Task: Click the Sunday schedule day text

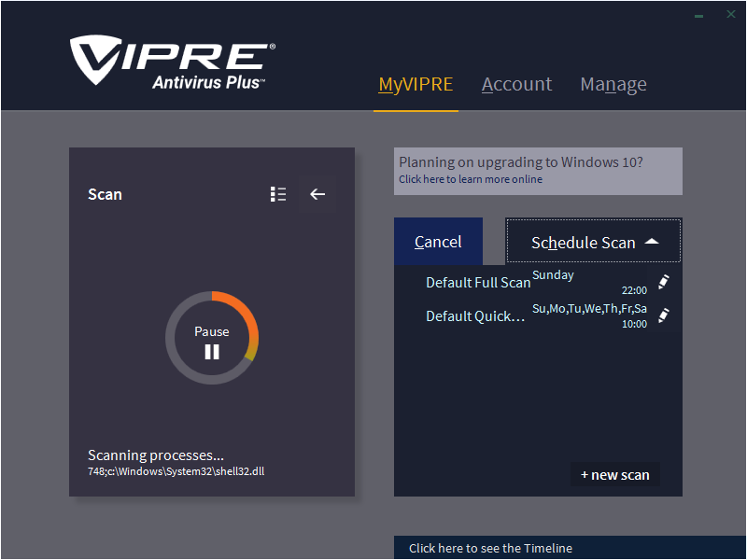Action: (553, 275)
